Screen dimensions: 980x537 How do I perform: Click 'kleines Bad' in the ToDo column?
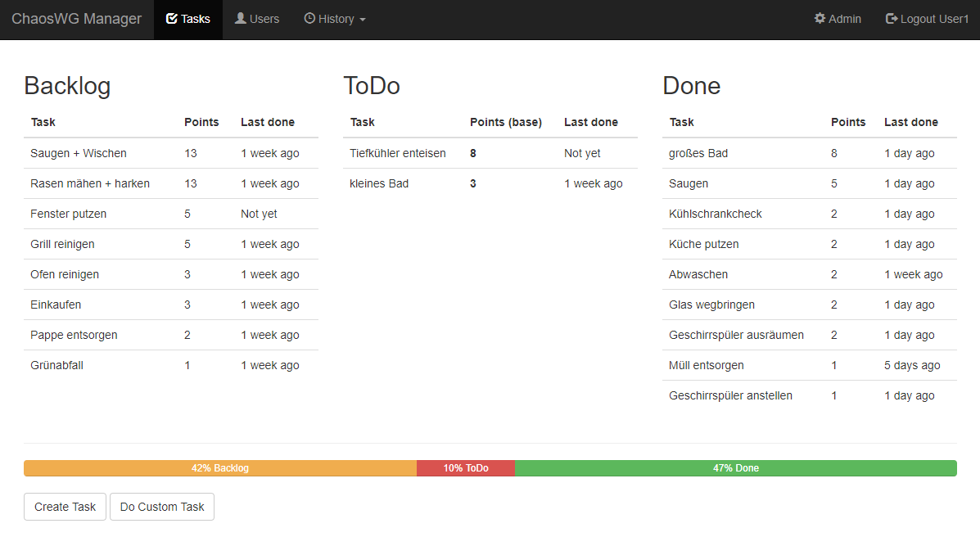[379, 183]
